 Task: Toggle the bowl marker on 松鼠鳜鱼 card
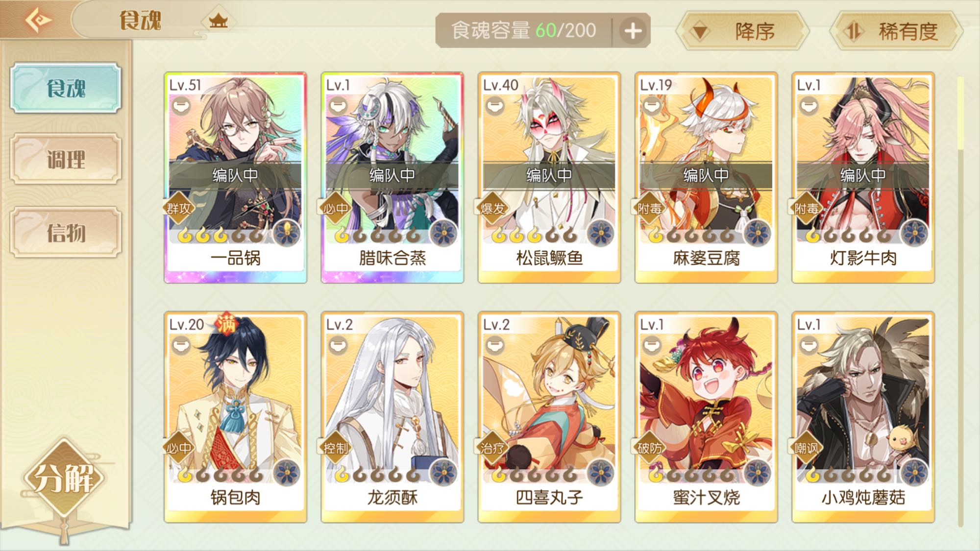pyautogui.click(x=494, y=106)
